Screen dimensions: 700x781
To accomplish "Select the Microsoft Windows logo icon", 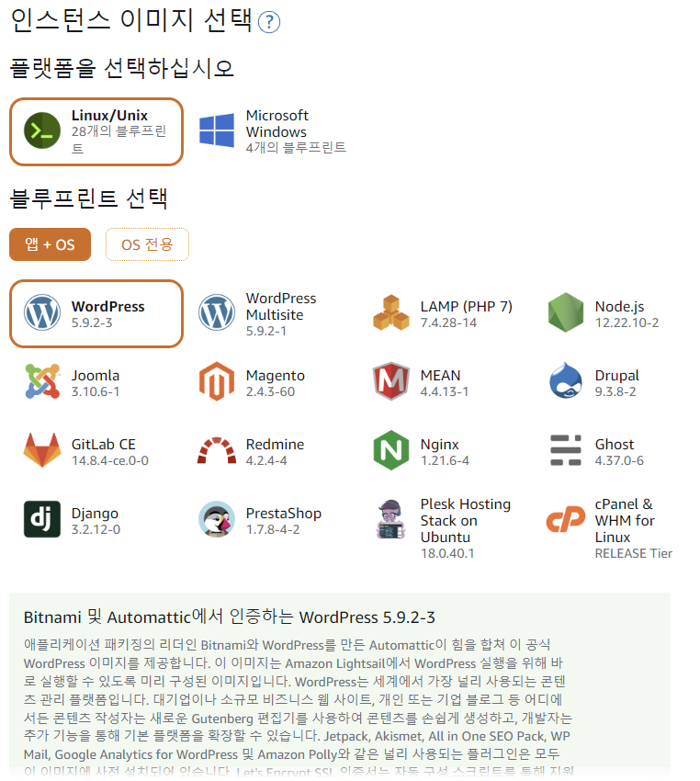I will (217, 130).
